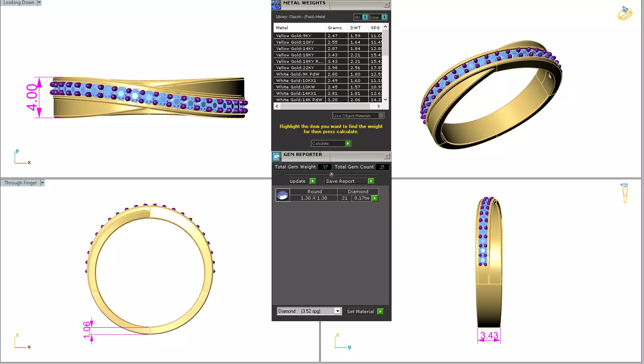Click the 1.06 dimension in Through Finger view
Screen dimensions: 644x364
[87, 330]
